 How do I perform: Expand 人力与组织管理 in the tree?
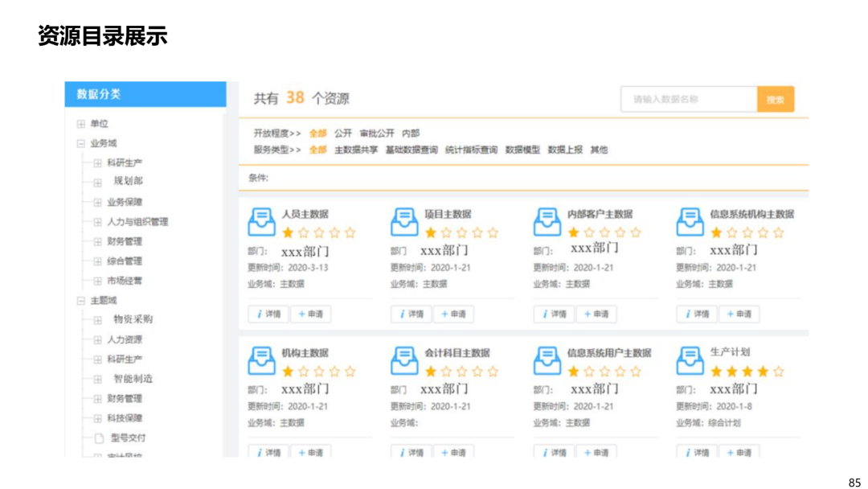97,222
